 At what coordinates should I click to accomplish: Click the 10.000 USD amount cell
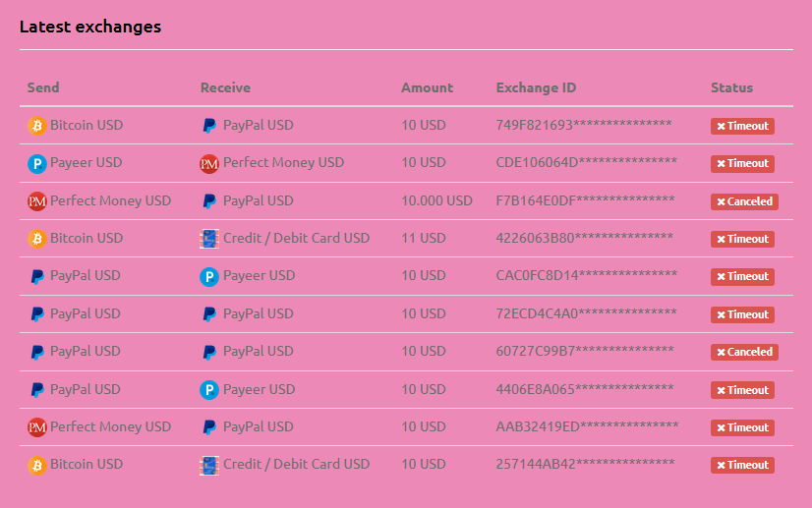pos(436,200)
